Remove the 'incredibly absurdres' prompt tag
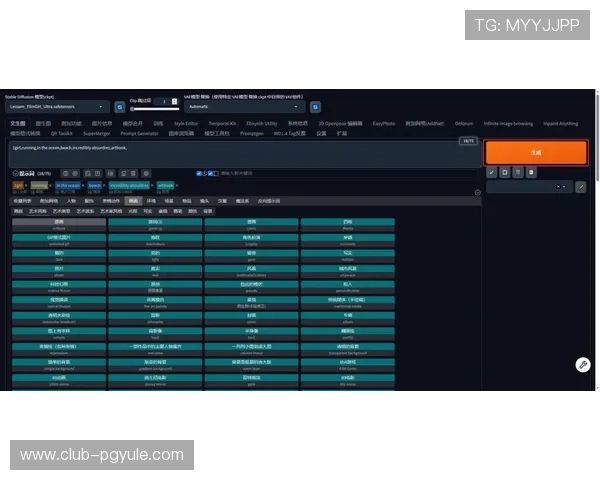The width and height of the screenshot is (600, 480). click(x=152, y=184)
